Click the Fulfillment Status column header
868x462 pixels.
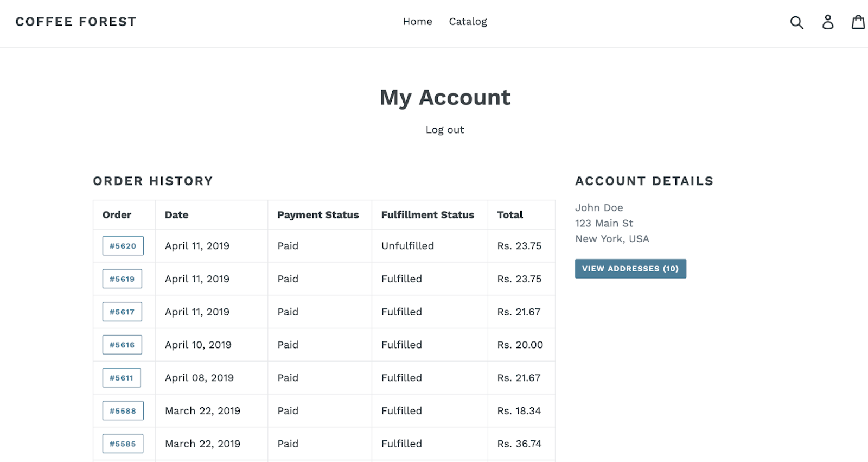coord(427,215)
